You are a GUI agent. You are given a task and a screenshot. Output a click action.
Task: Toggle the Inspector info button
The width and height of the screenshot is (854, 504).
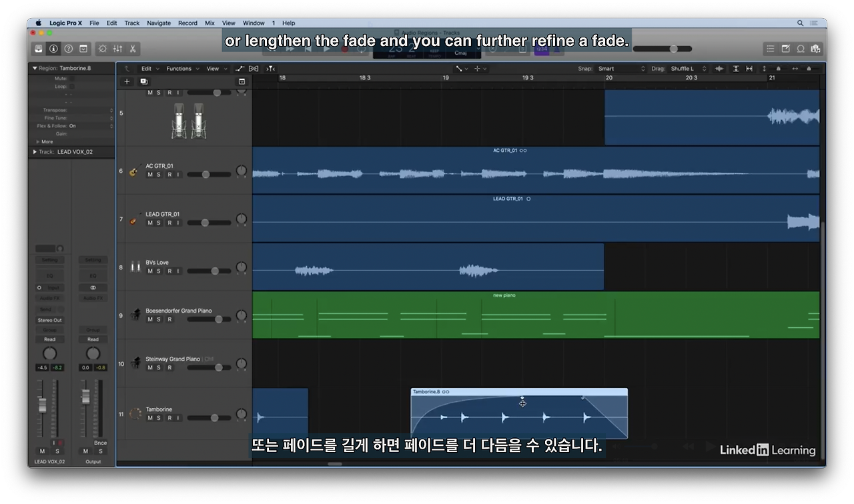[54, 49]
